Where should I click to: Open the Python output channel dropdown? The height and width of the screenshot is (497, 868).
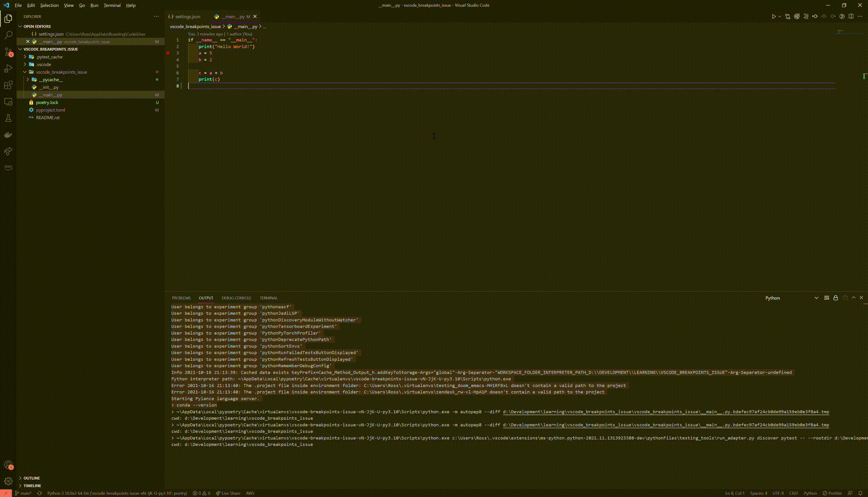[817, 298]
